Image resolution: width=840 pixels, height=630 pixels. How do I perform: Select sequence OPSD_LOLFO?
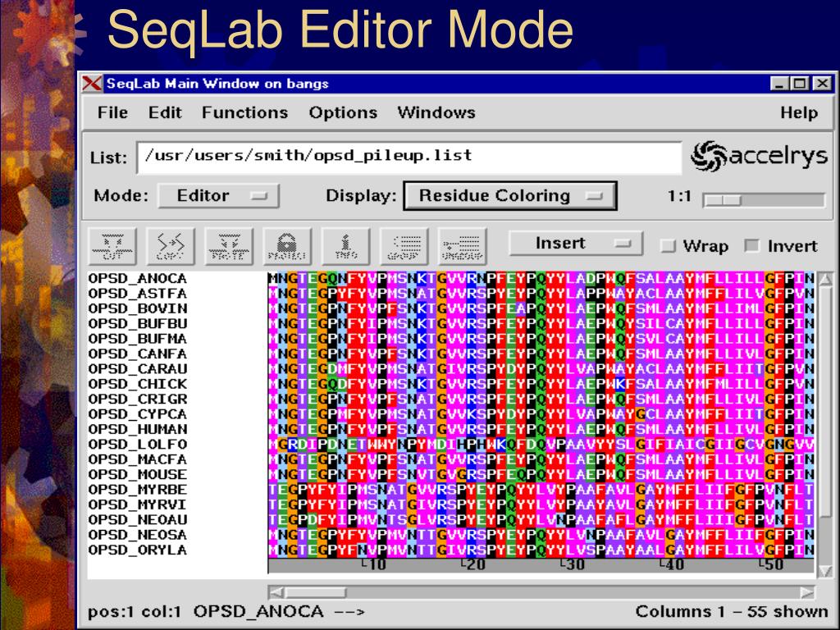(x=138, y=444)
